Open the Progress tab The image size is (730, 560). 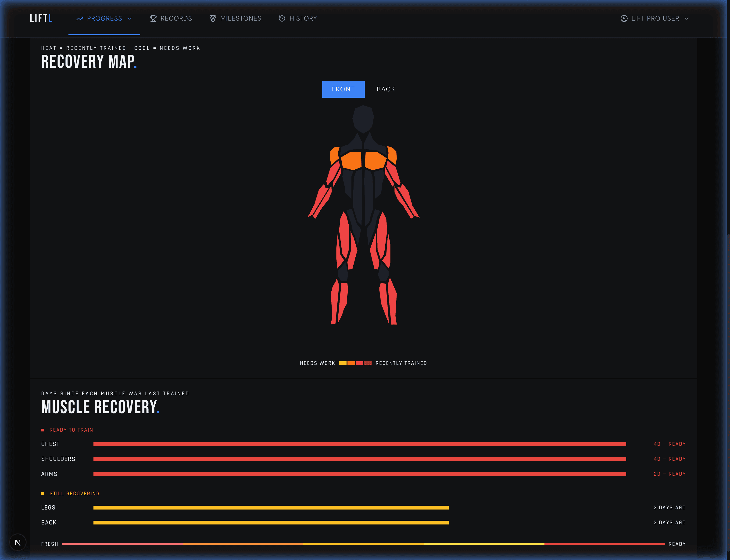[x=104, y=19]
